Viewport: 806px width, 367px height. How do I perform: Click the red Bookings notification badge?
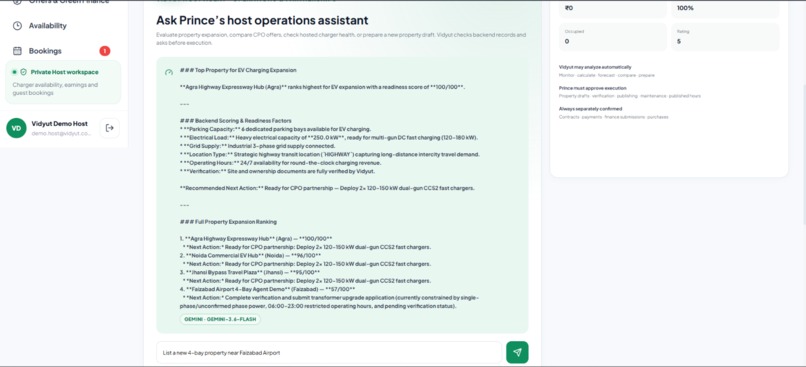pos(105,51)
